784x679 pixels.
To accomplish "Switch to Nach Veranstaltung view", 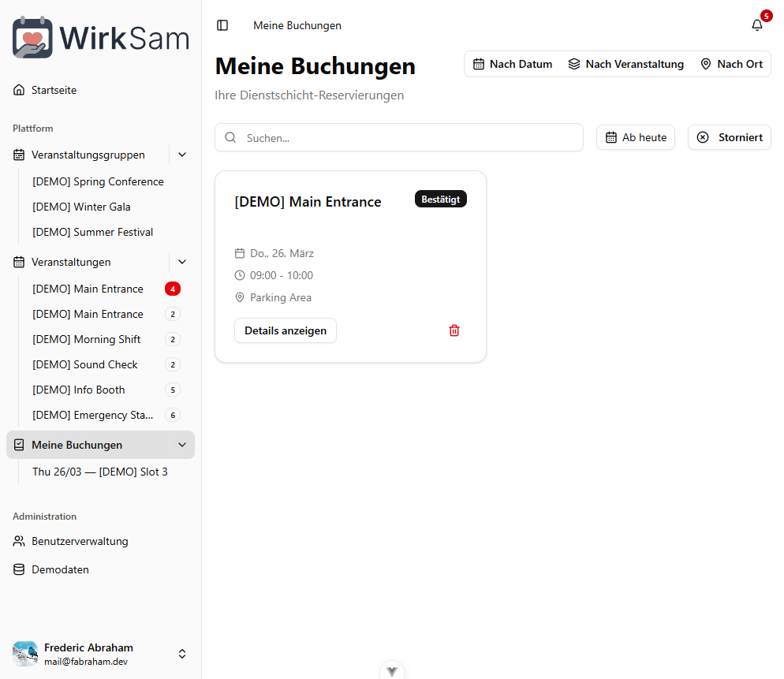I will pyautogui.click(x=626, y=64).
